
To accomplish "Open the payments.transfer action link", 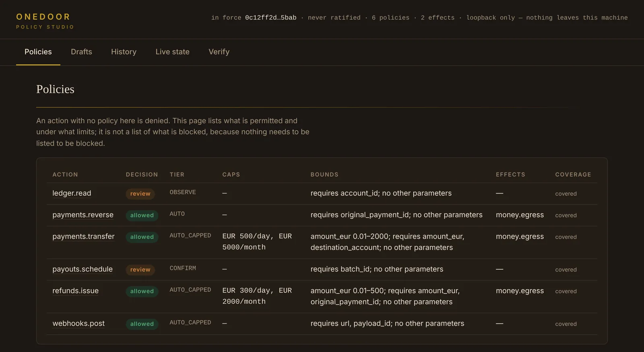I will [83, 237].
